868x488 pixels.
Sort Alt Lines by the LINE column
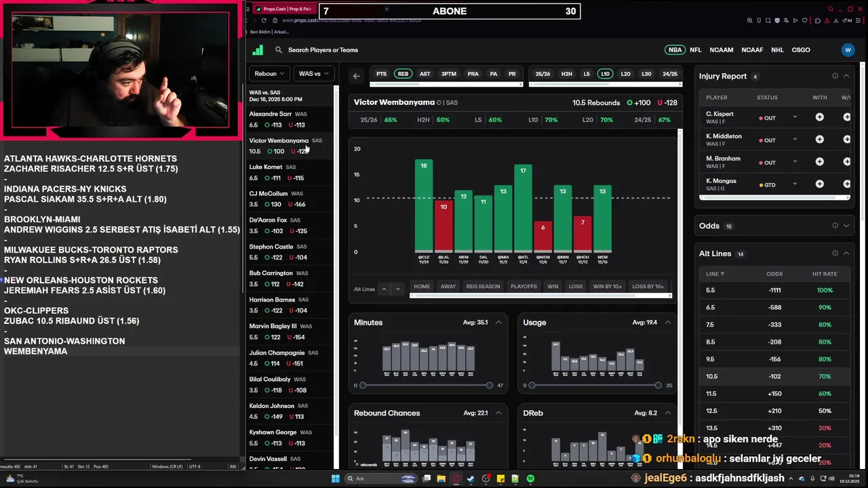[715, 274]
